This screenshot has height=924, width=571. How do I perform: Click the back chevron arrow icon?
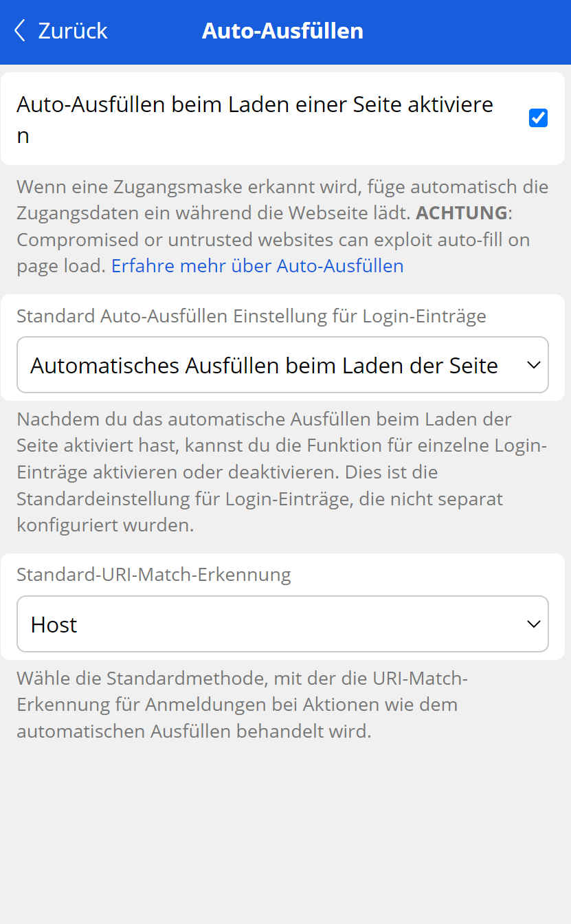tap(20, 31)
